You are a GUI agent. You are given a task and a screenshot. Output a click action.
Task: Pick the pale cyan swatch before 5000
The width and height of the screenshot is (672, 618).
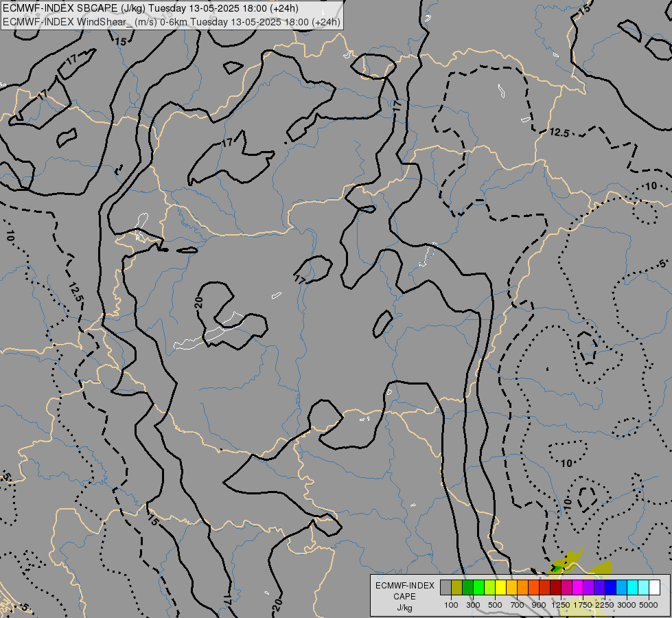644,588
